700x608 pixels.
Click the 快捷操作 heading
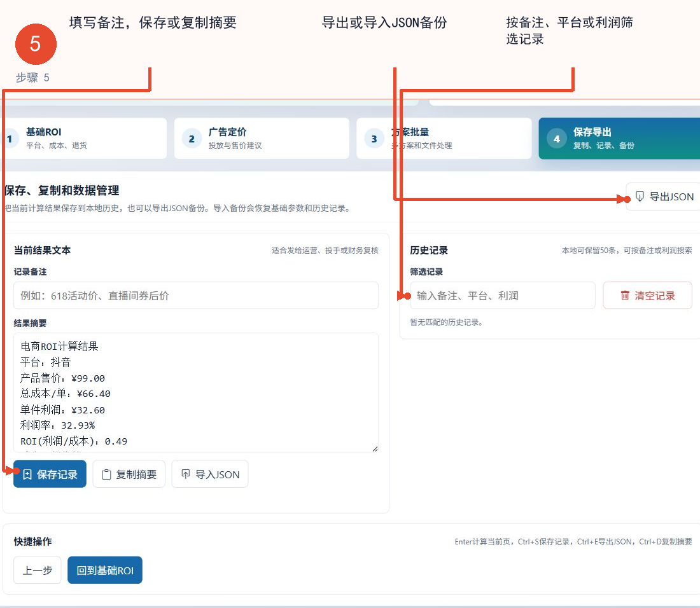coord(32,541)
